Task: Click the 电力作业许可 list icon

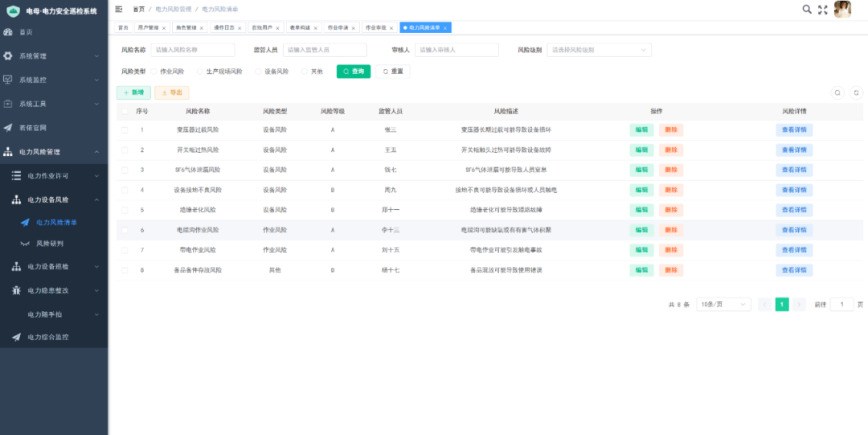Action: (17, 175)
